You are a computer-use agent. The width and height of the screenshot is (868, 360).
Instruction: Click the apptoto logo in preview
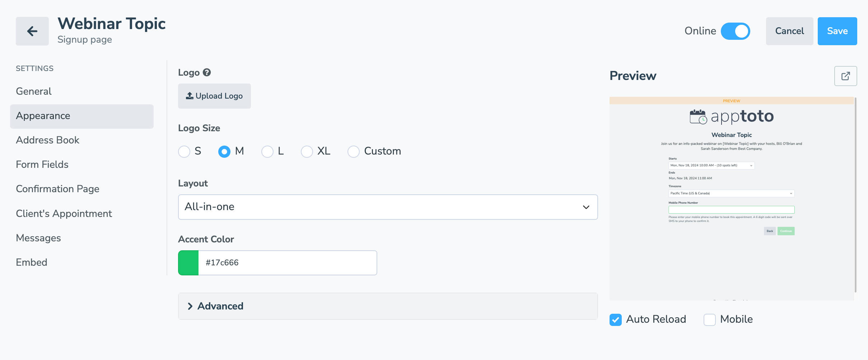coord(732,117)
